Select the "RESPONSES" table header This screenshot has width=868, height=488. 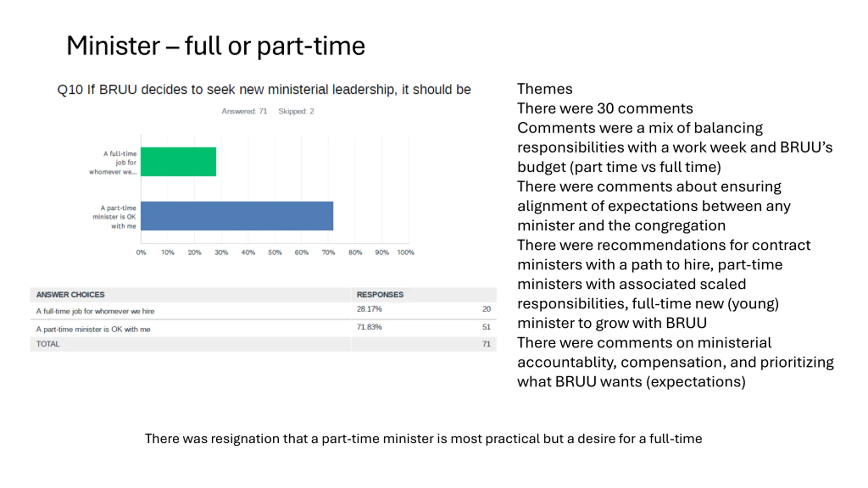click(380, 294)
